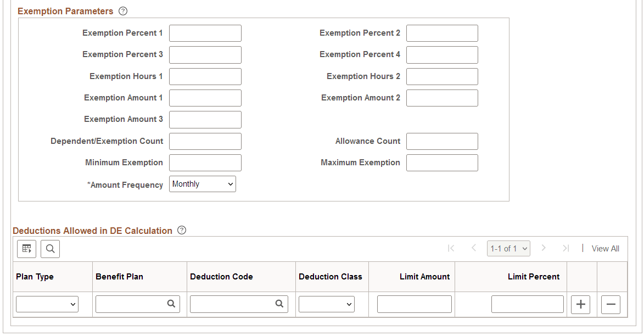
Task: Open the 1-1 of 1 row selector
Action: (508, 248)
